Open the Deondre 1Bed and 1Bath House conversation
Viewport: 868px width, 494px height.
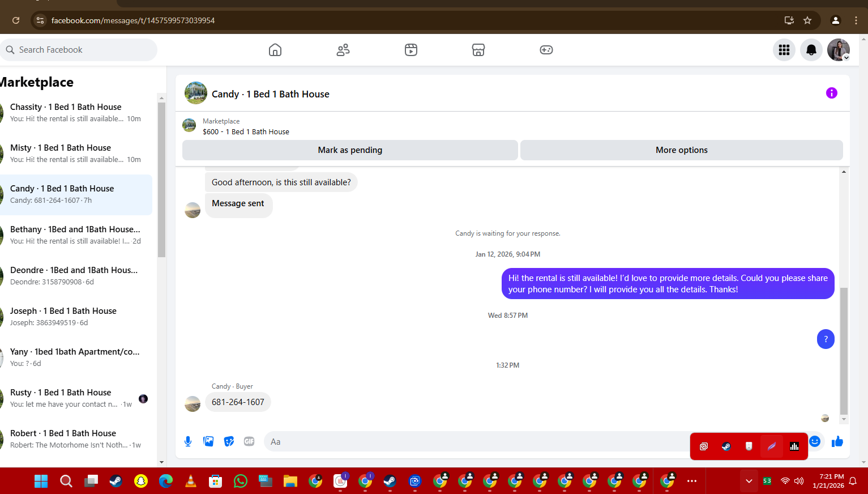point(76,276)
